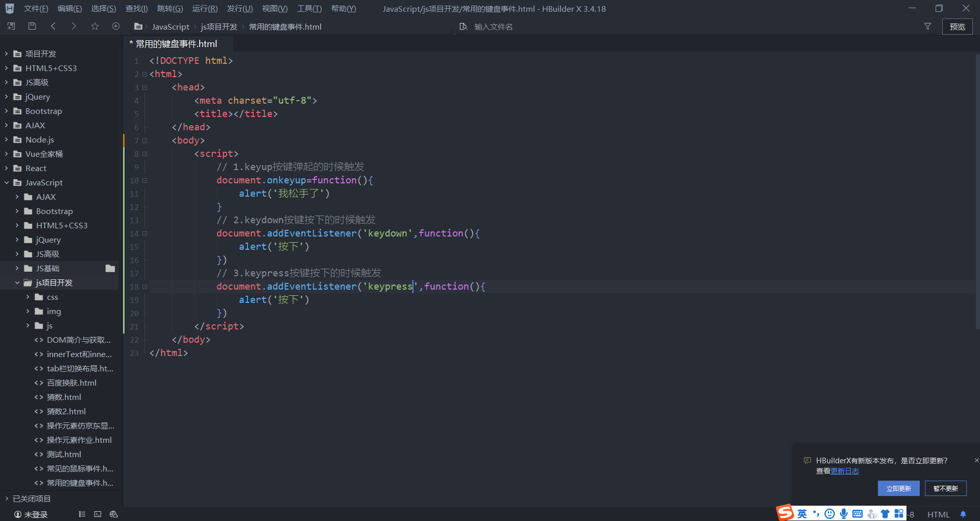
Task: Click the back navigation arrow
Action: [x=53, y=26]
